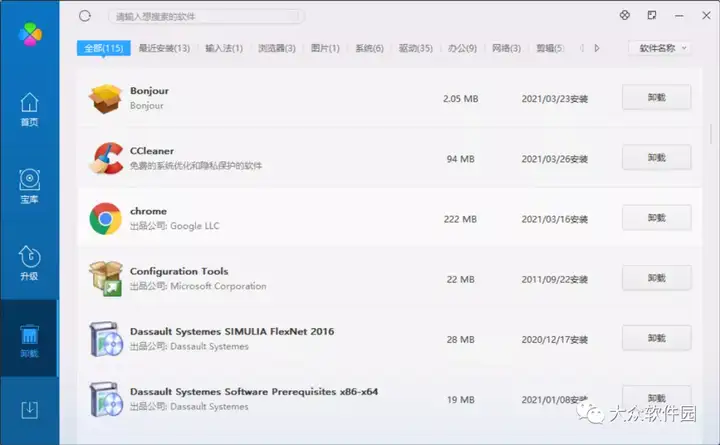720x445 pixels.
Task: Click the vertical scrollbar of software list
Action: coord(711,133)
